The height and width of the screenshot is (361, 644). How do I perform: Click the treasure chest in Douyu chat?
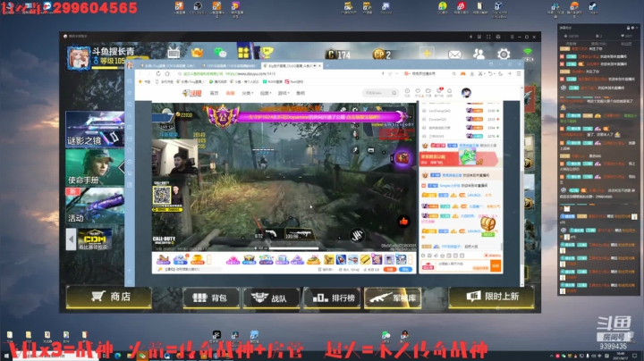tap(487, 225)
